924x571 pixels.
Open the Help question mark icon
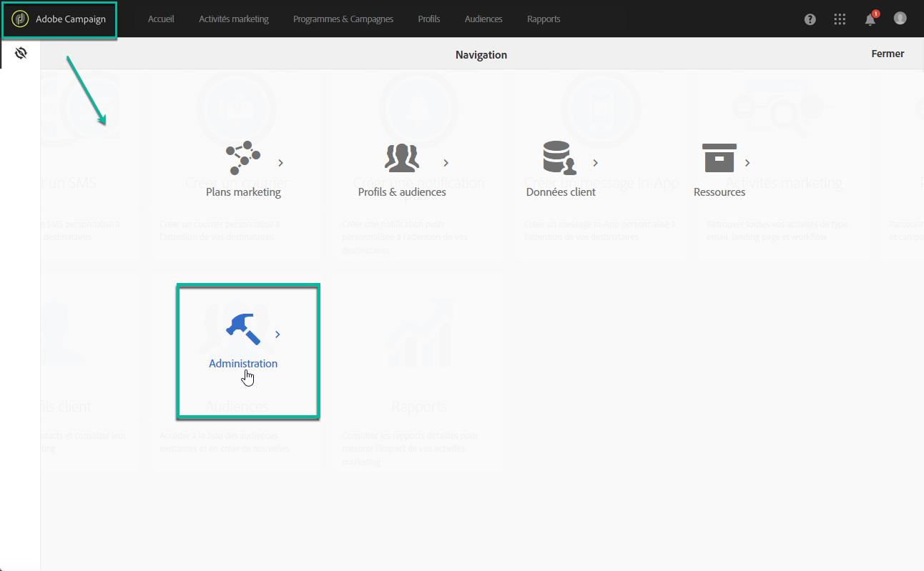(810, 19)
